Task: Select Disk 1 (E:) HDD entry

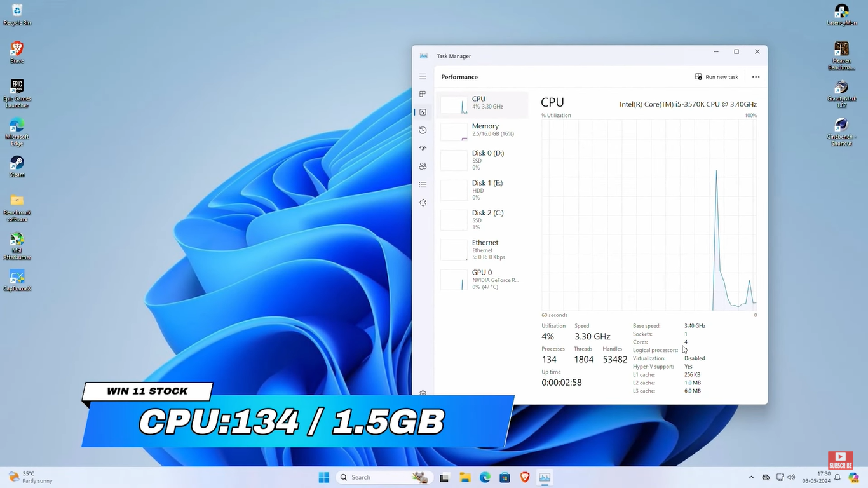Action: pos(482,190)
